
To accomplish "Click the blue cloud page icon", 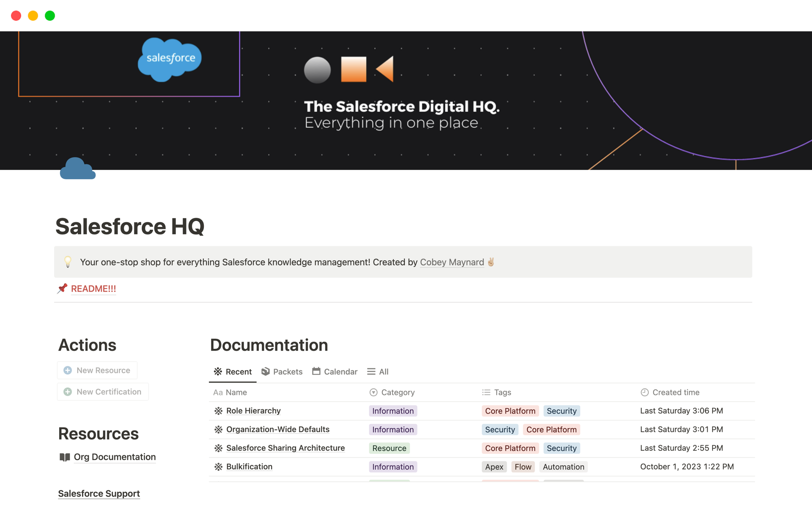I will pos(77,169).
